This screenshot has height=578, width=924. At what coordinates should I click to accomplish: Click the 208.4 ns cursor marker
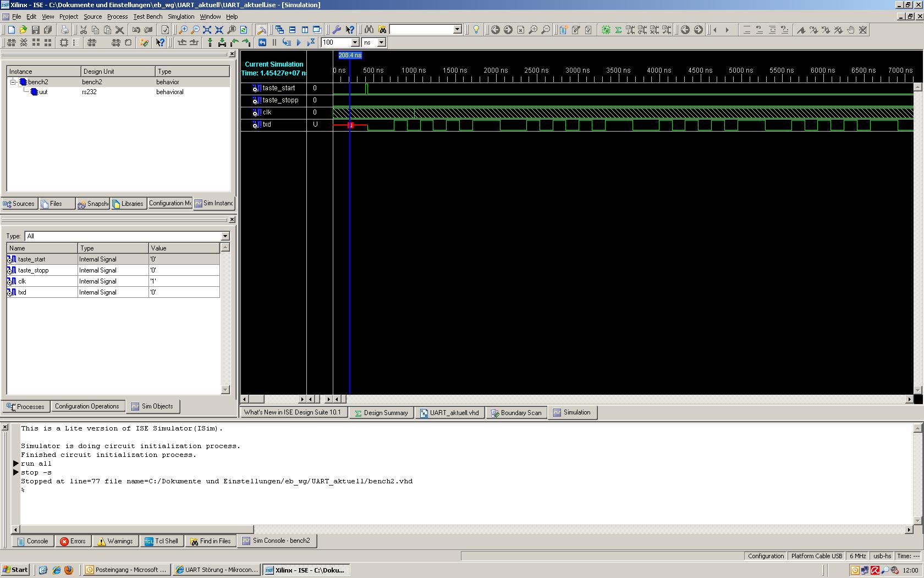point(350,55)
